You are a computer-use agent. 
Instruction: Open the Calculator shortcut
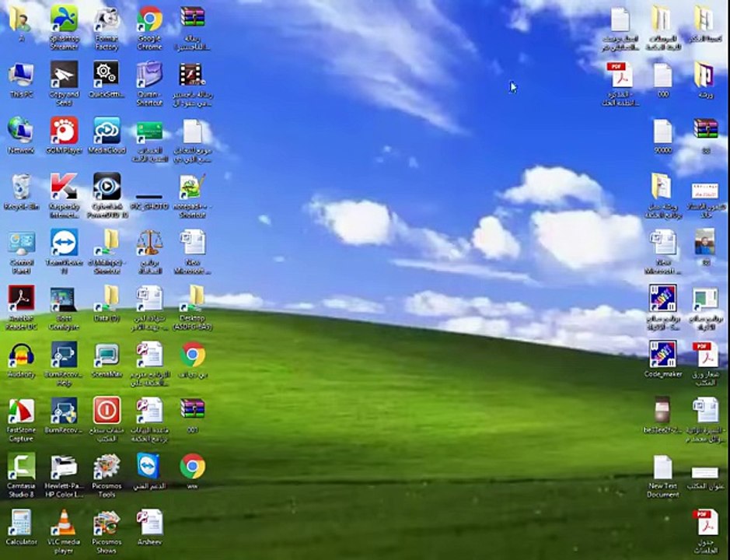(x=22, y=527)
